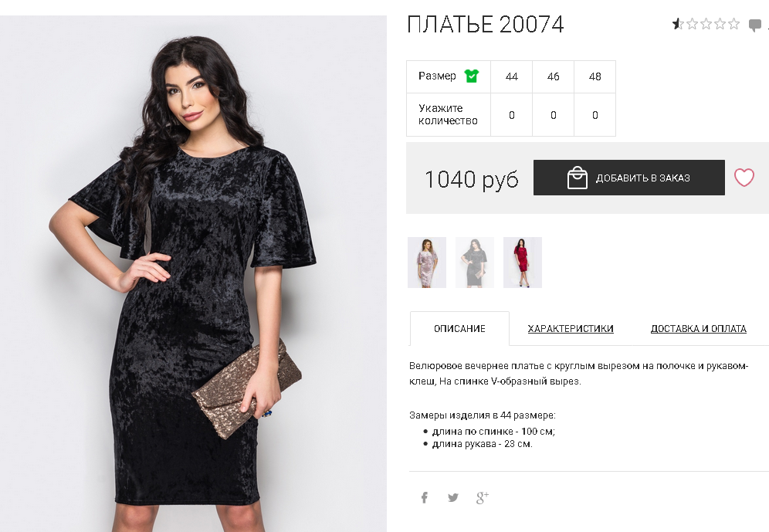Select the black dress color thumbnail

[x=475, y=263]
